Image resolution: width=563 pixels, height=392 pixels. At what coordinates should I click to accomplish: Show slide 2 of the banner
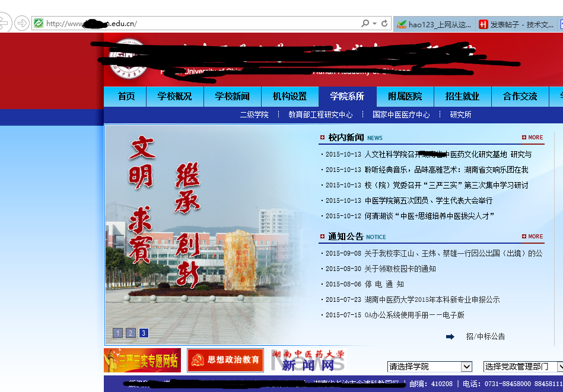(x=131, y=333)
